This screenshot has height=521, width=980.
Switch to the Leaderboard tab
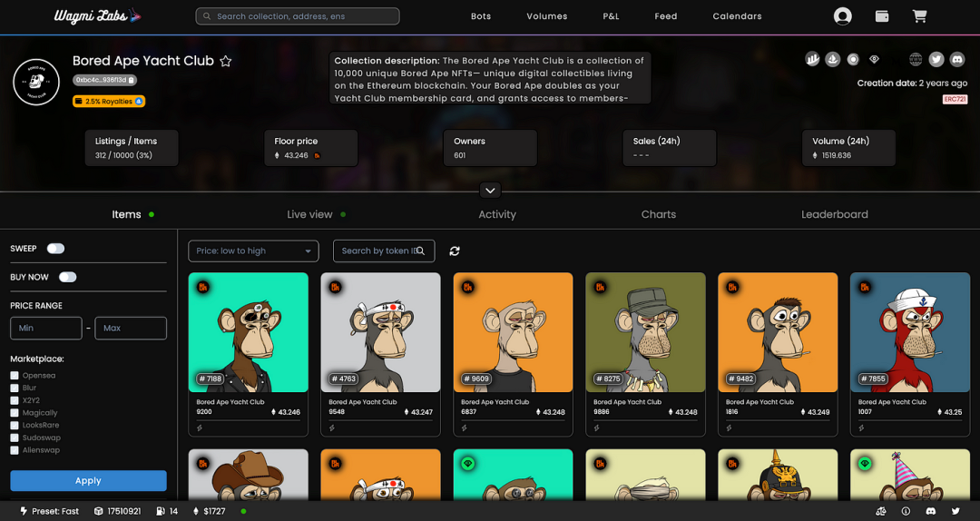[835, 214]
